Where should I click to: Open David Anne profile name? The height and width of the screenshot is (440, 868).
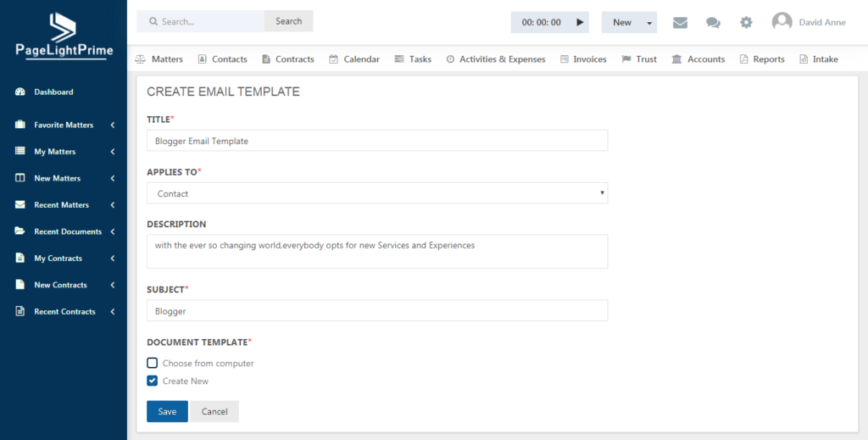point(822,23)
